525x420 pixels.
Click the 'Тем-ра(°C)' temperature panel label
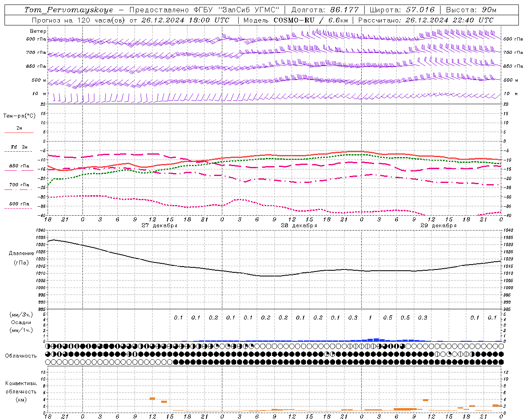19,116
